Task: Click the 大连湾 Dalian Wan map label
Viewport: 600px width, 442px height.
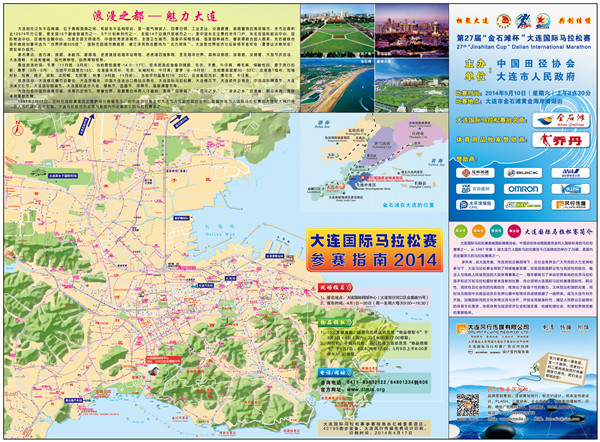Action: pos(219,230)
